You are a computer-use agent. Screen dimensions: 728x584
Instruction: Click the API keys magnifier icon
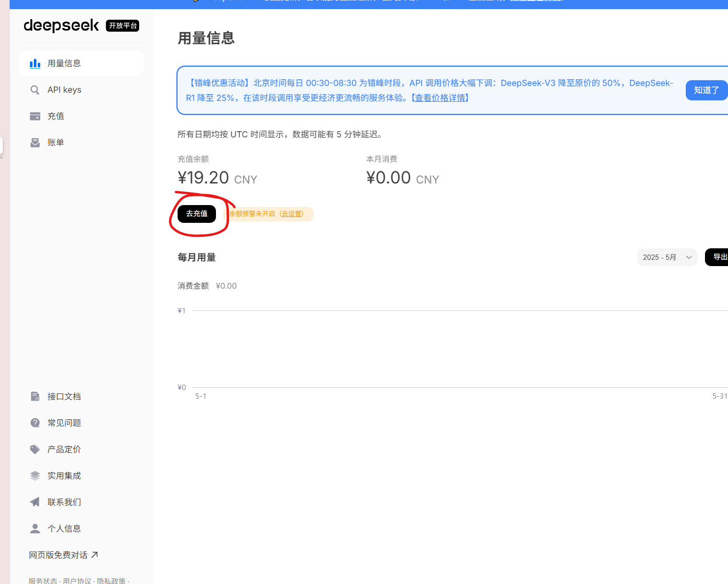[35, 90]
